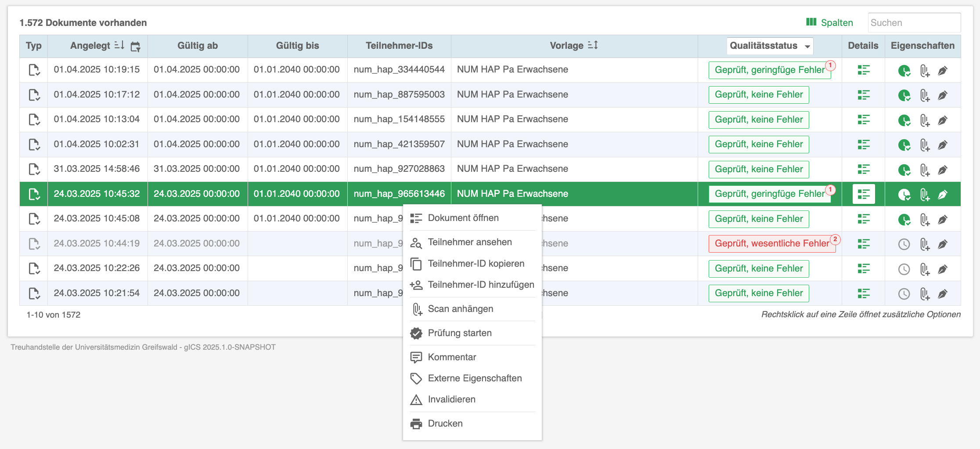Click document type icon in row 24.03.2025 10:22:26

[34, 268]
